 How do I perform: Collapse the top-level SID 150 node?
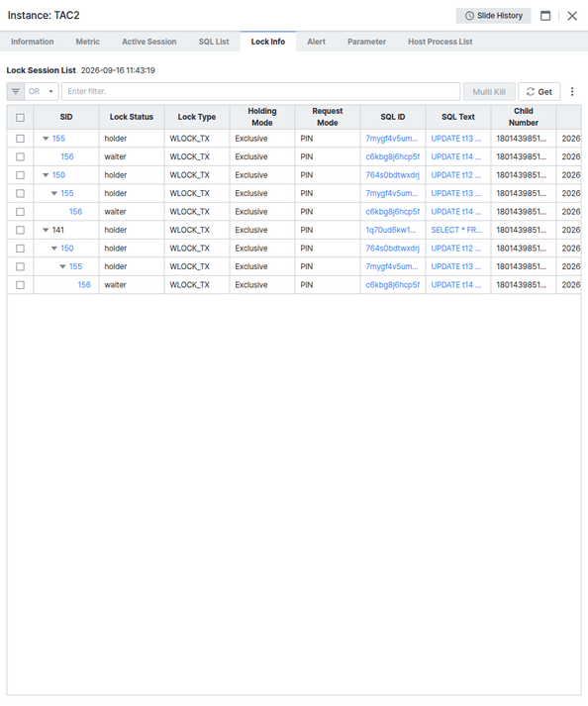coord(46,175)
